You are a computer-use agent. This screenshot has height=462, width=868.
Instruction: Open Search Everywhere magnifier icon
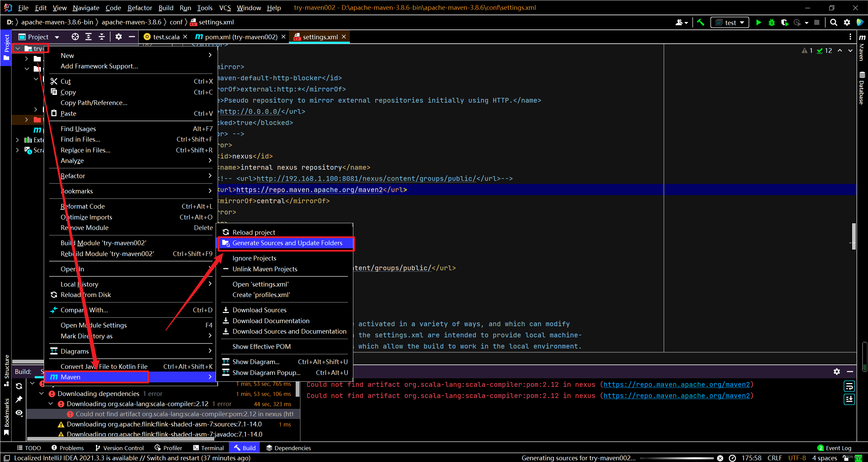click(x=833, y=22)
